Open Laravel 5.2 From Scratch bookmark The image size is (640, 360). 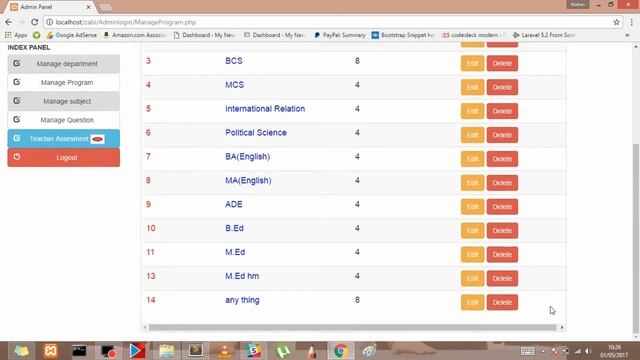(x=544, y=35)
